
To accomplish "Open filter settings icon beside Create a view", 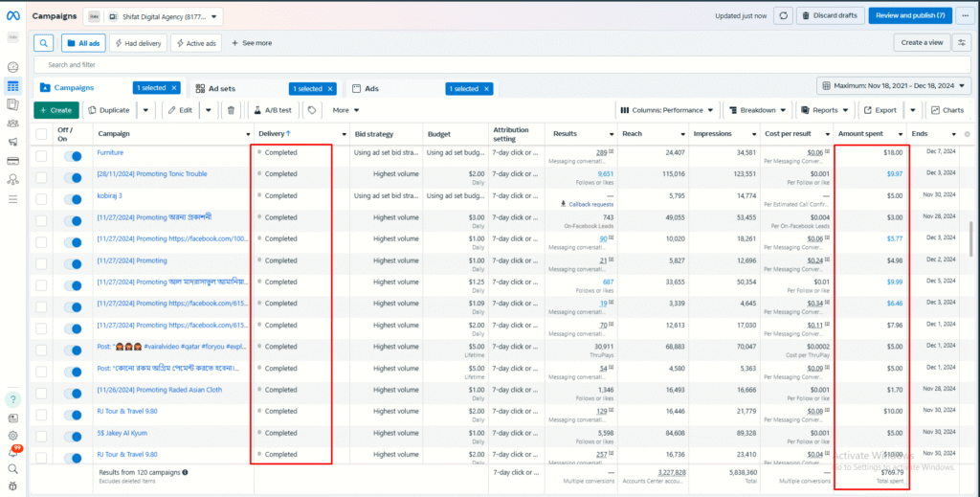I will tap(962, 43).
